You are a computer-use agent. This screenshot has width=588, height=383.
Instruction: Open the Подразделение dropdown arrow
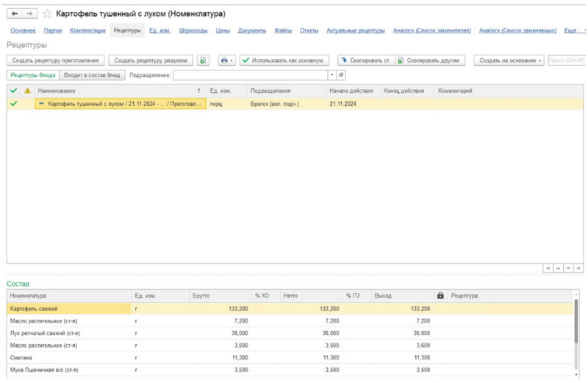pyautogui.click(x=331, y=75)
